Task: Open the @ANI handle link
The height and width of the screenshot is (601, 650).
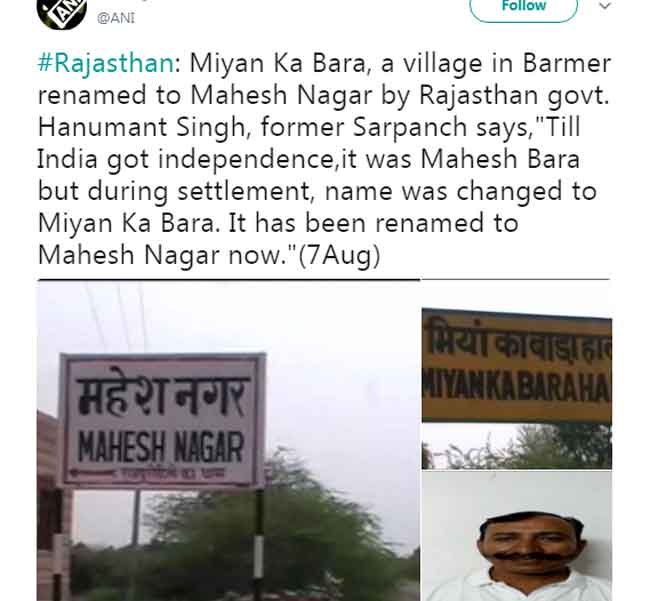Action: 116,18
